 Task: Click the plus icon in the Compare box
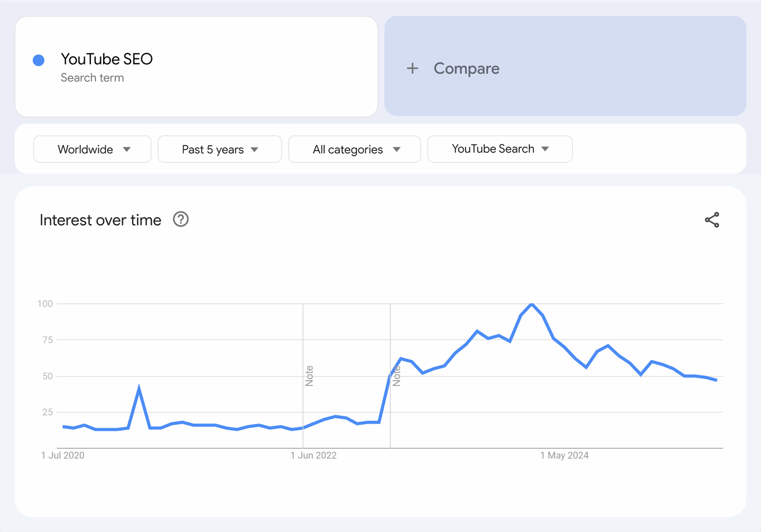(412, 68)
